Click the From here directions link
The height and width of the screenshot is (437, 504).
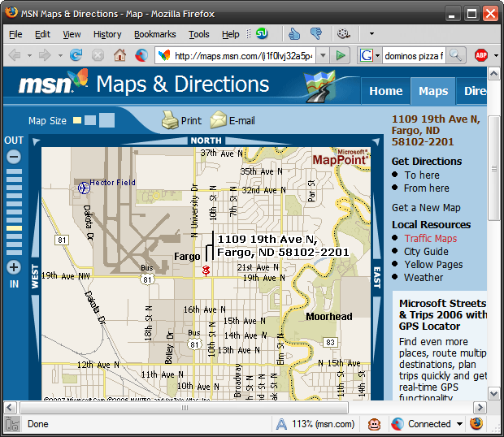click(x=426, y=188)
